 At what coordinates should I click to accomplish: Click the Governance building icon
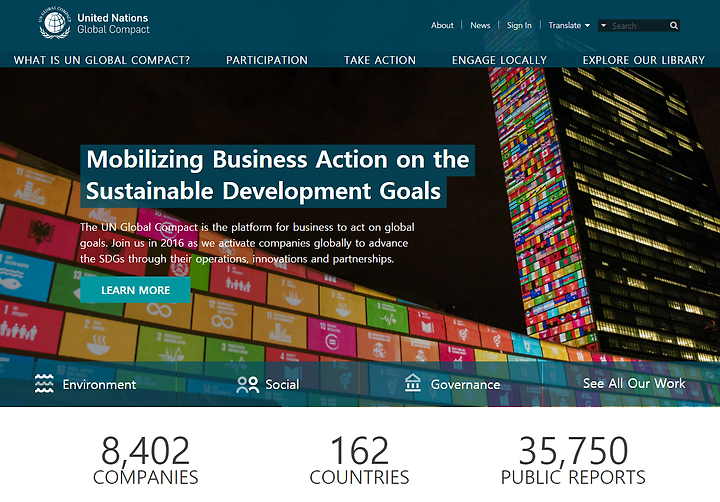point(413,383)
